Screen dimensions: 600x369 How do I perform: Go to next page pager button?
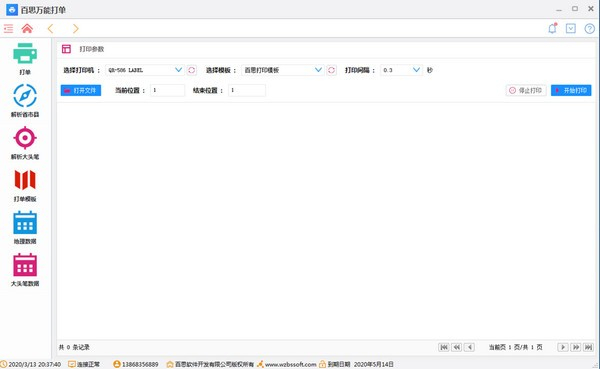[x=563, y=347]
